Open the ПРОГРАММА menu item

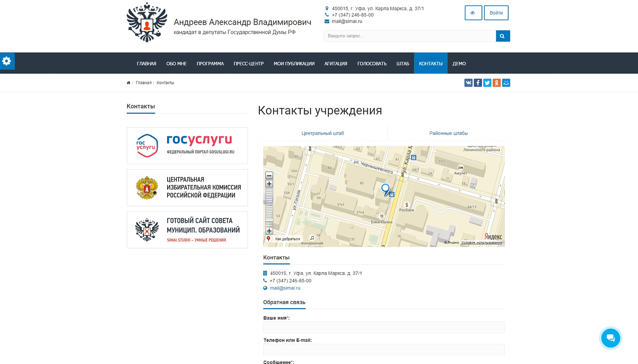pyautogui.click(x=210, y=64)
